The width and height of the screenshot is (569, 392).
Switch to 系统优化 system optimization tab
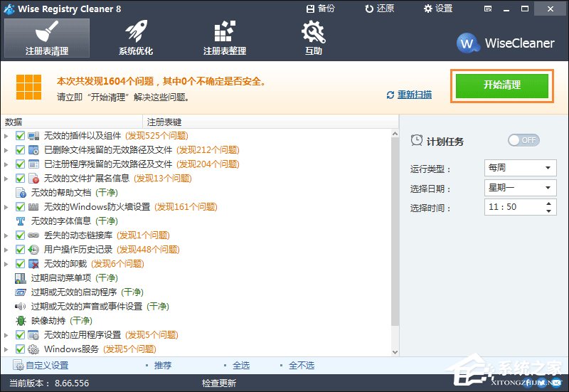tap(136, 38)
